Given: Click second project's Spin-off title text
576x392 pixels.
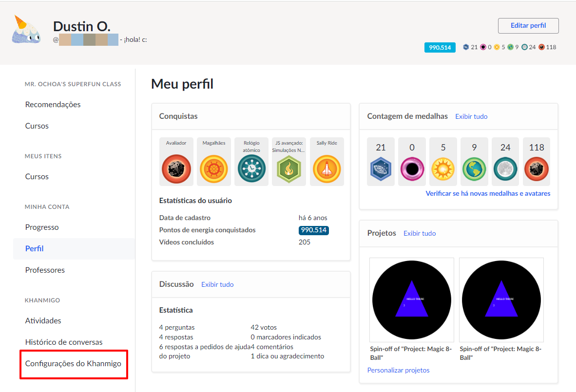Looking at the screenshot, I should point(500,353).
